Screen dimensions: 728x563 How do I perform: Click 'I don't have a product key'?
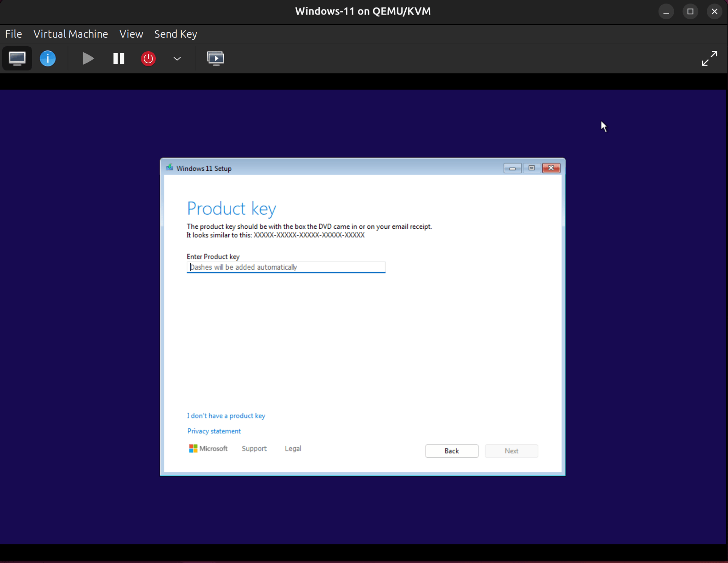pyautogui.click(x=226, y=415)
